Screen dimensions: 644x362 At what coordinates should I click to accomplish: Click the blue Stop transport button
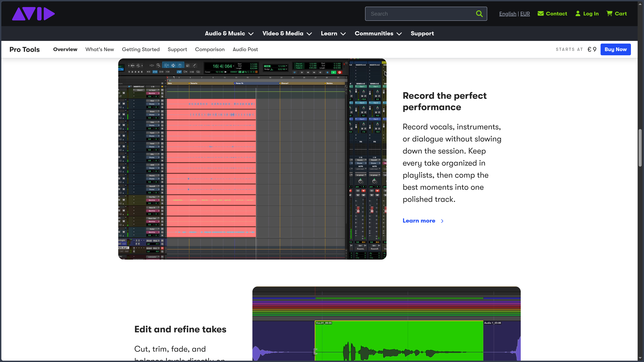pos(328,72)
